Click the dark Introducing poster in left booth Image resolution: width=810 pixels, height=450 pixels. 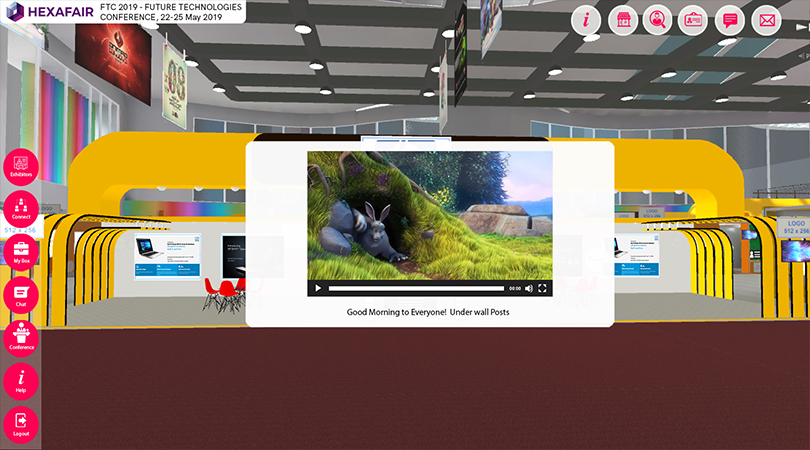pyautogui.click(x=233, y=256)
